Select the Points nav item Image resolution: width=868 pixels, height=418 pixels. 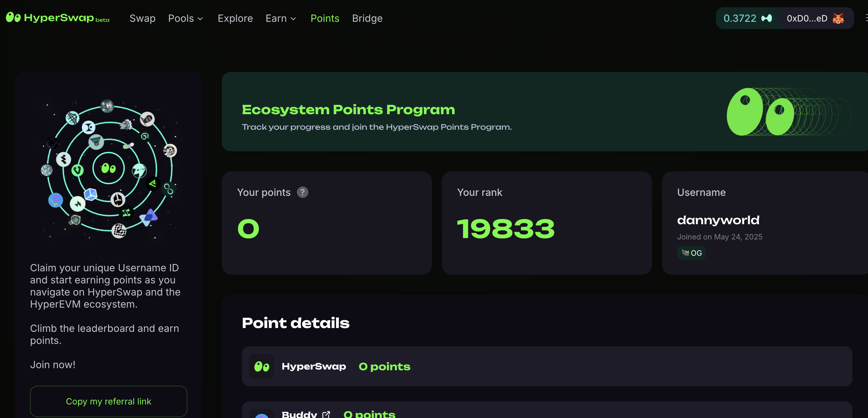click(x=325, y=18)
